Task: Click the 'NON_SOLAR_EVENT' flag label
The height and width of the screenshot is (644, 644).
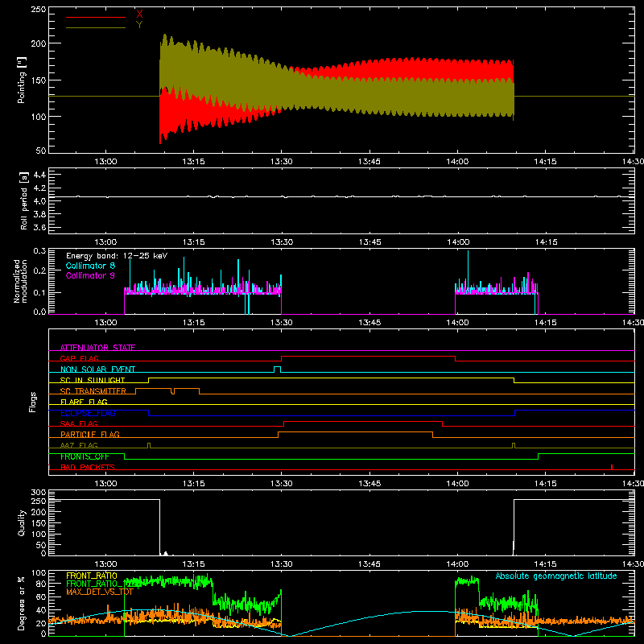Action: tap(97, 369)
